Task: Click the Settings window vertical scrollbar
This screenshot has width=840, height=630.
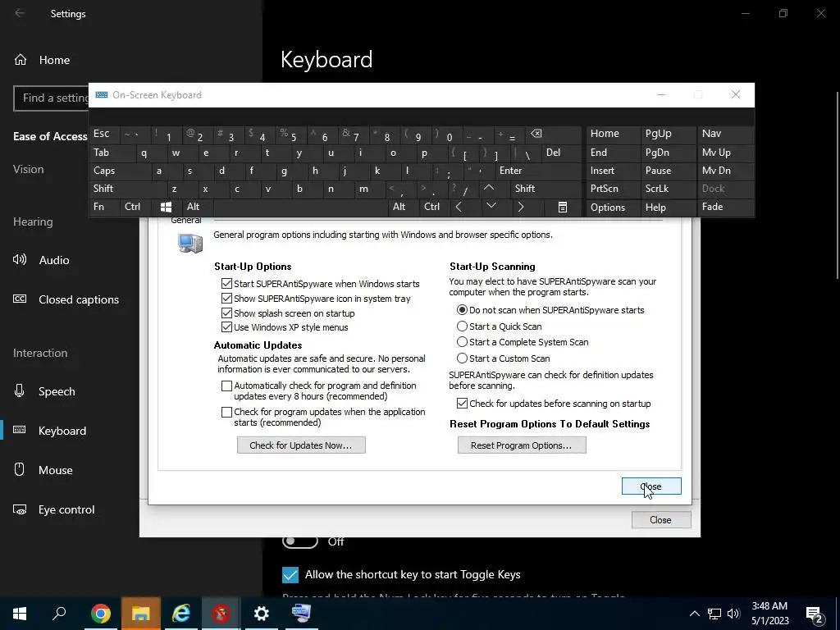Action: click(x=837, y=185)
